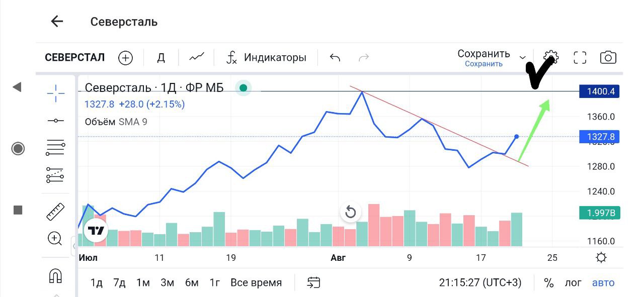Add symbol with the plus compare icon

[125, 58]
